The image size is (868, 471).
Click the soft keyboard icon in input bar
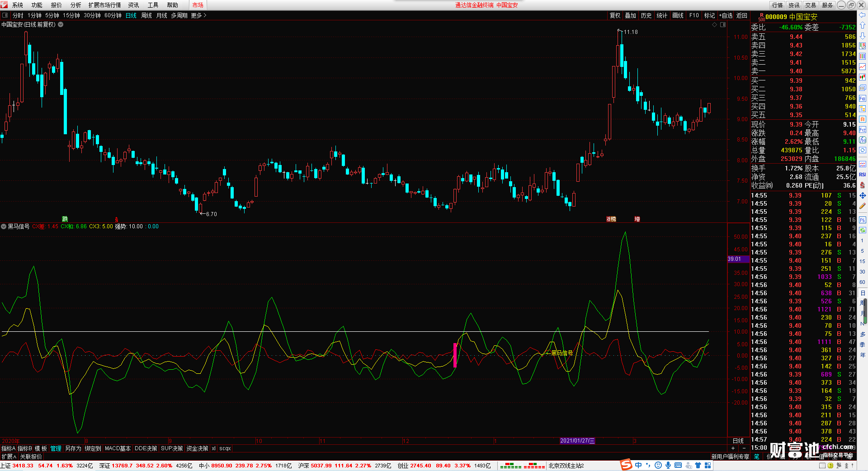[678, 465]
